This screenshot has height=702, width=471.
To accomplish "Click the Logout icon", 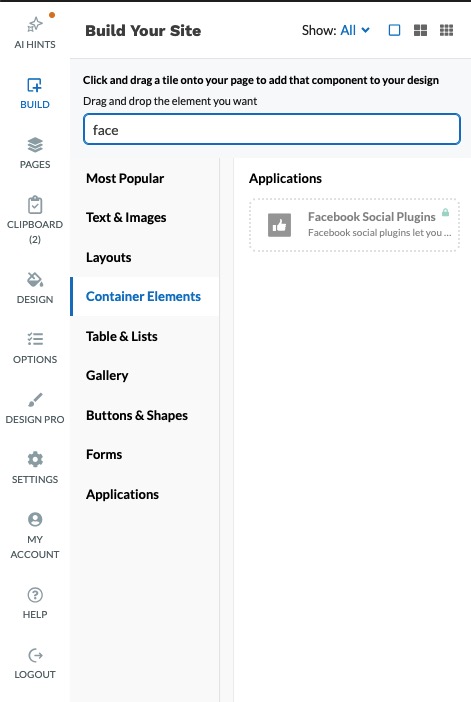I will [x=35, y=655].
